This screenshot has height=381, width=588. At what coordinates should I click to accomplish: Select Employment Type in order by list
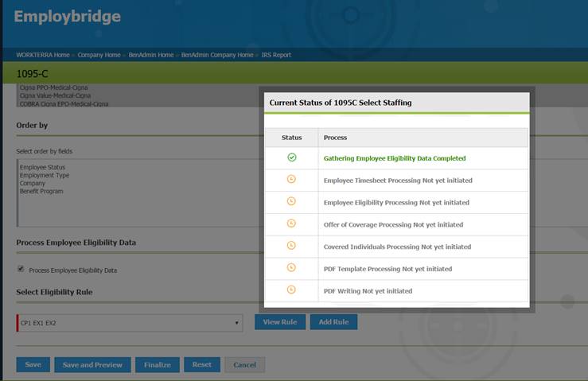coord(45,175)
